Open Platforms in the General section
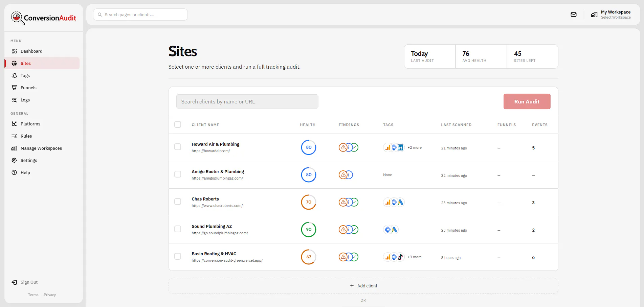The width and height of the screenshot is (644, 307). tap(42, 124)
